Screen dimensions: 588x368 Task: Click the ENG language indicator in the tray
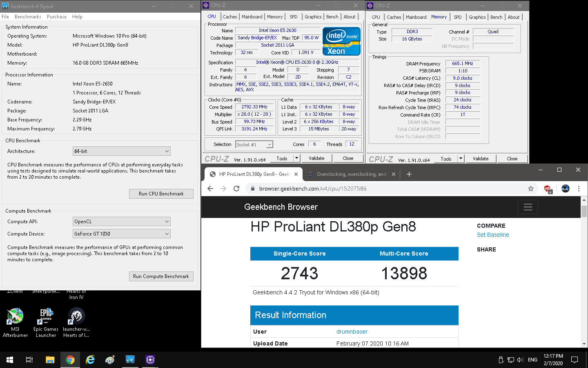point(532,360)
